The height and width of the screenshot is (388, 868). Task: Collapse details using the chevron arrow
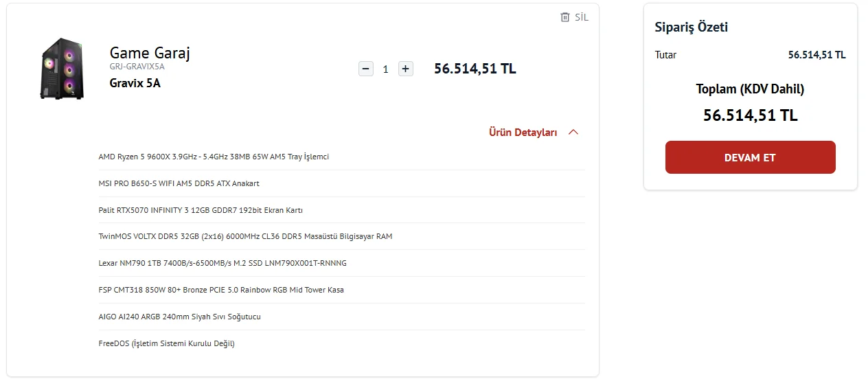[x=573, y=133]
